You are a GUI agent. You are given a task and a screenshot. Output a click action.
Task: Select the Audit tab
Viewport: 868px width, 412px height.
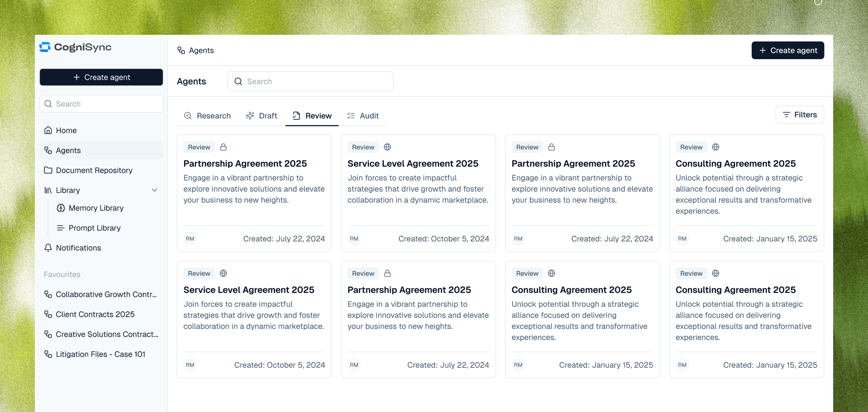363,116
